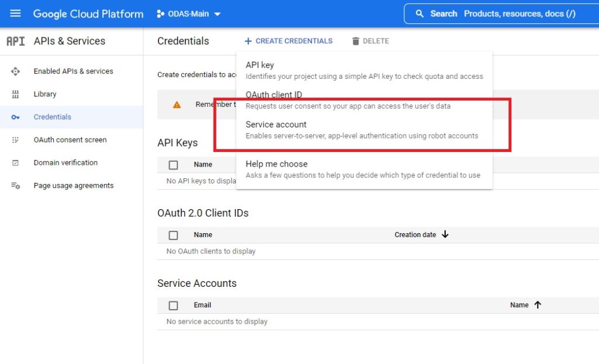The height and width of the screenshot is (364, 599).
Task: Choose API key from the credentials menu
Action: pos(364,71)
